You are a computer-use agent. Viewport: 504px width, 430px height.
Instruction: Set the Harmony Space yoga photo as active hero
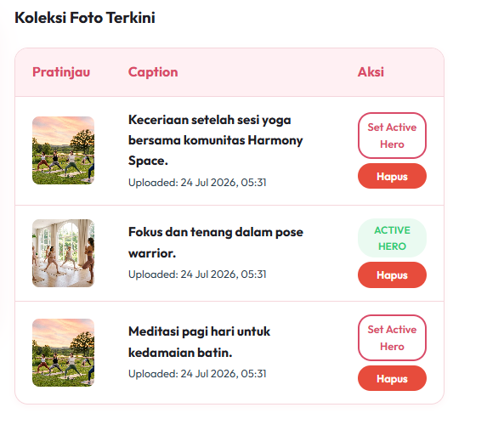click(392, 135)
